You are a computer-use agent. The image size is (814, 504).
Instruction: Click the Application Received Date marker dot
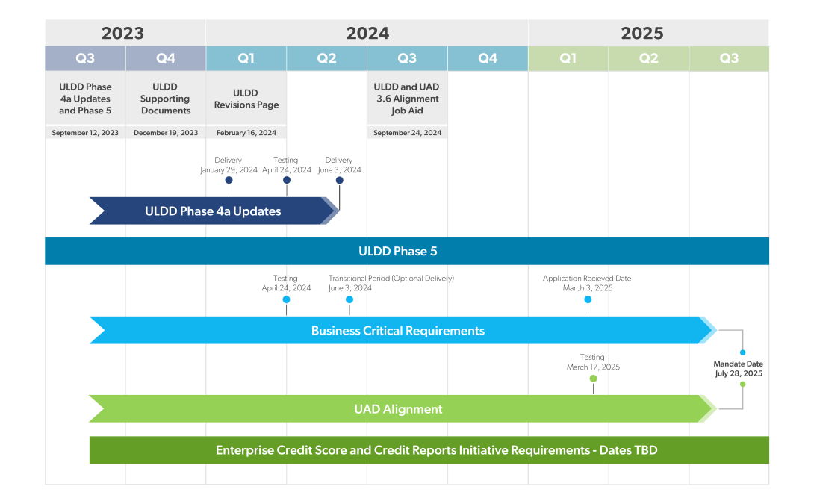coord(588,299)
